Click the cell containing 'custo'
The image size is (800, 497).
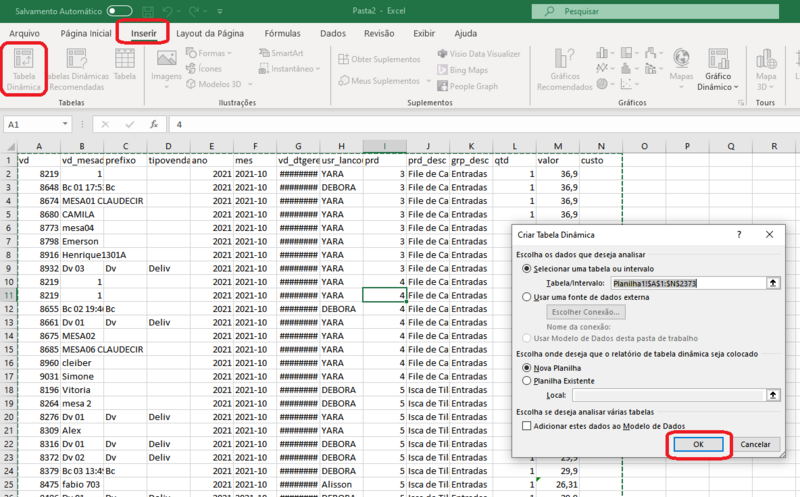(x=601, y=160)
